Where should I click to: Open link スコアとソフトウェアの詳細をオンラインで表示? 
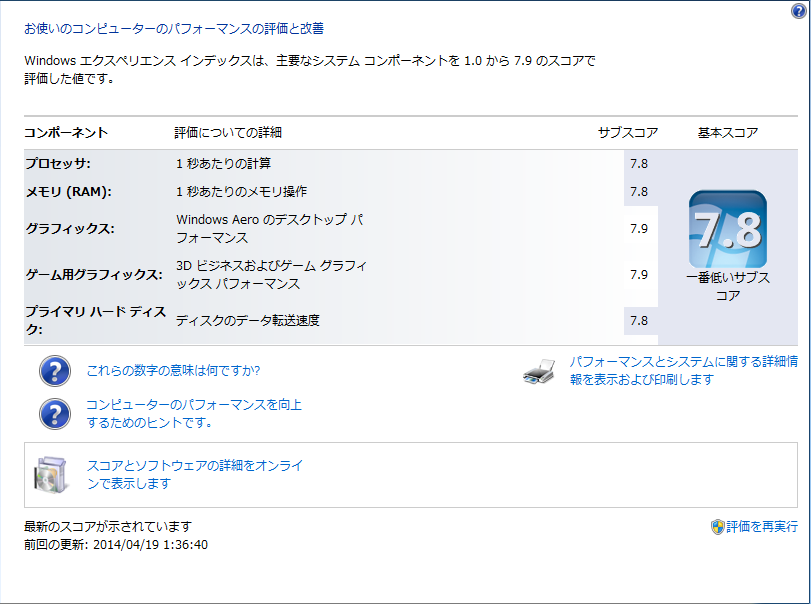click(x=194, y=474)
